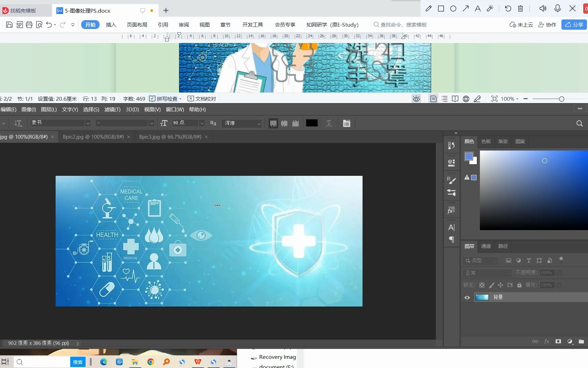Toggle lock image pixels brush icon
Screen dimensions: 588x368
click(x=491, y=285)
